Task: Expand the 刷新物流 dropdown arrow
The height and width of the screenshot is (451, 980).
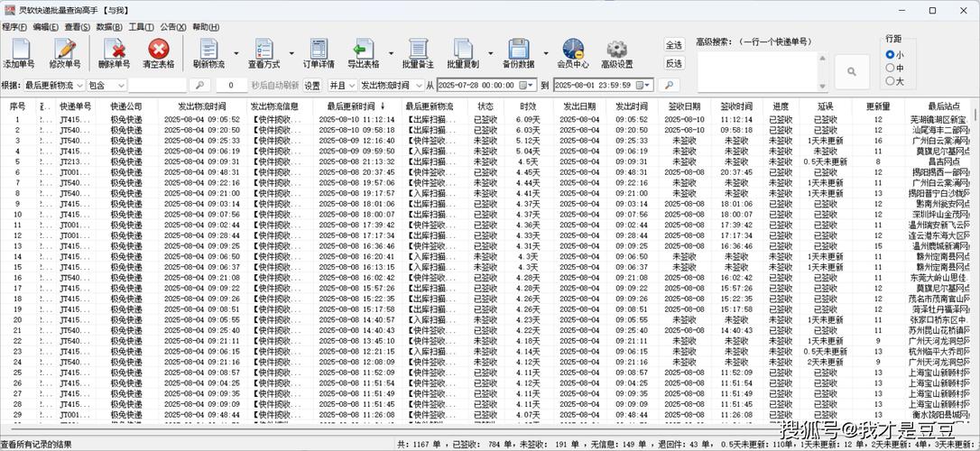Action: pyautogui.click(x=236, y=53)
